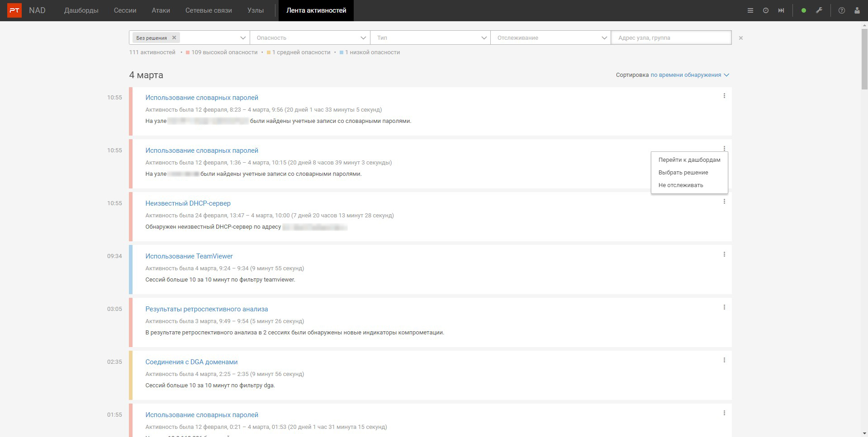Open help via the question mark icon

[x=842, y=10]
